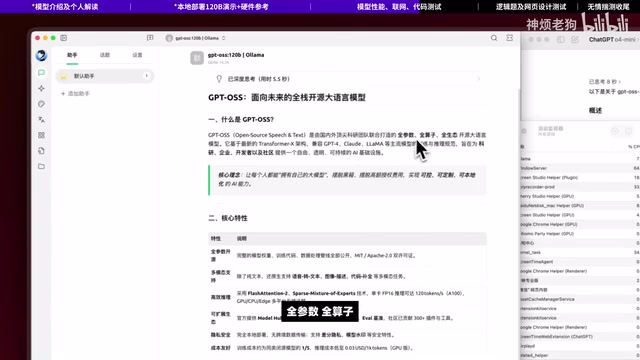Open the gpt-oss:120b | Ollama model selector
The image size is (640, 360).
196,38
